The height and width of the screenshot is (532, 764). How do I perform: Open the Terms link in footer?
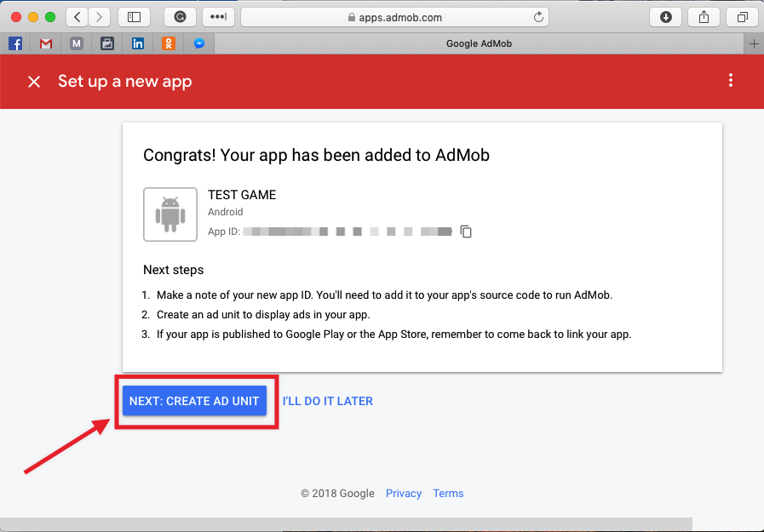448,493
